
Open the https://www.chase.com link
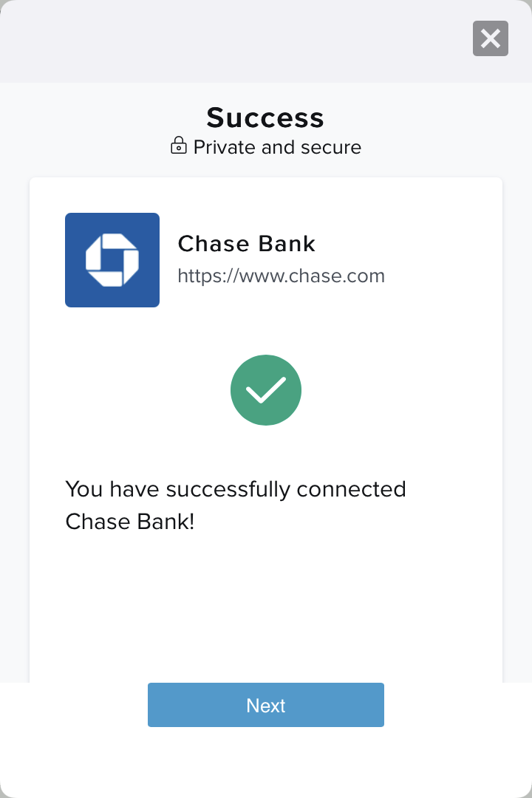tap(281, 276)
